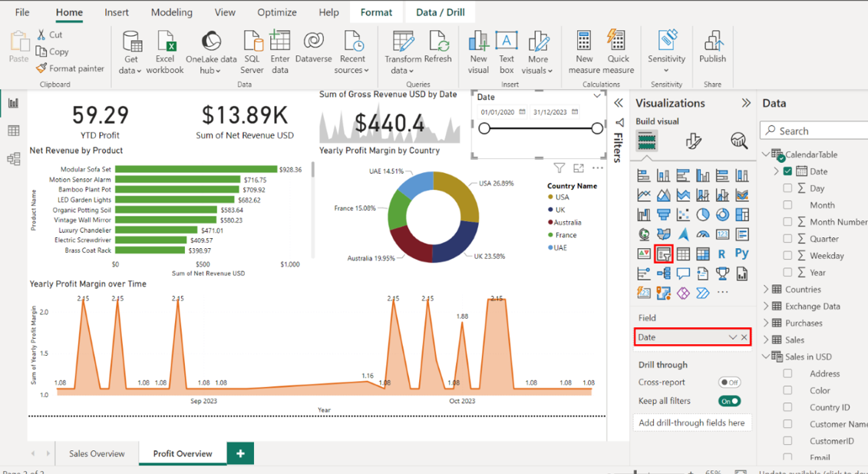Image resolution: width=868 pixels, height=474 pixels.
Task: Open the Dataverse data source
Action: point(313,47)
